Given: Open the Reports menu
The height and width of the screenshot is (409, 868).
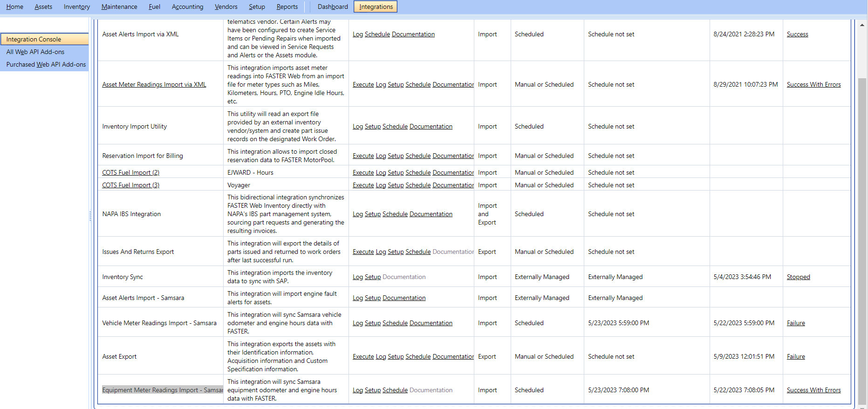Looking at the screenshot, I should pos(287,7).
